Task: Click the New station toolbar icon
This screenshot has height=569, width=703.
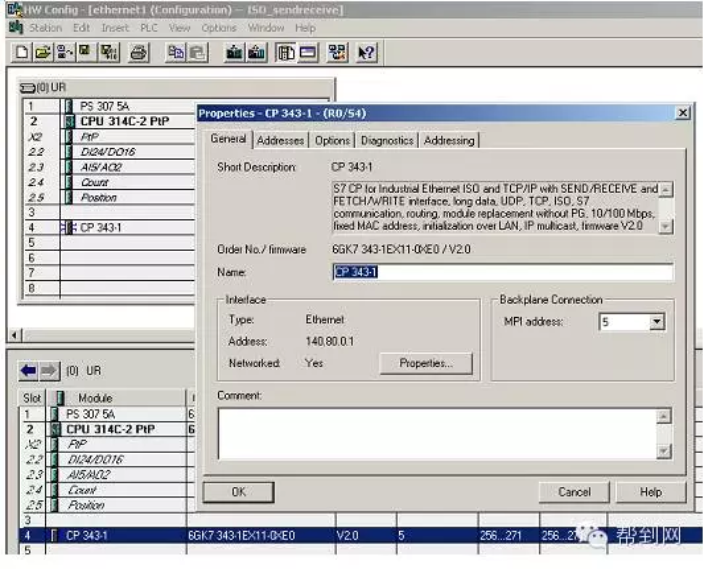Action: click(22, 54)
